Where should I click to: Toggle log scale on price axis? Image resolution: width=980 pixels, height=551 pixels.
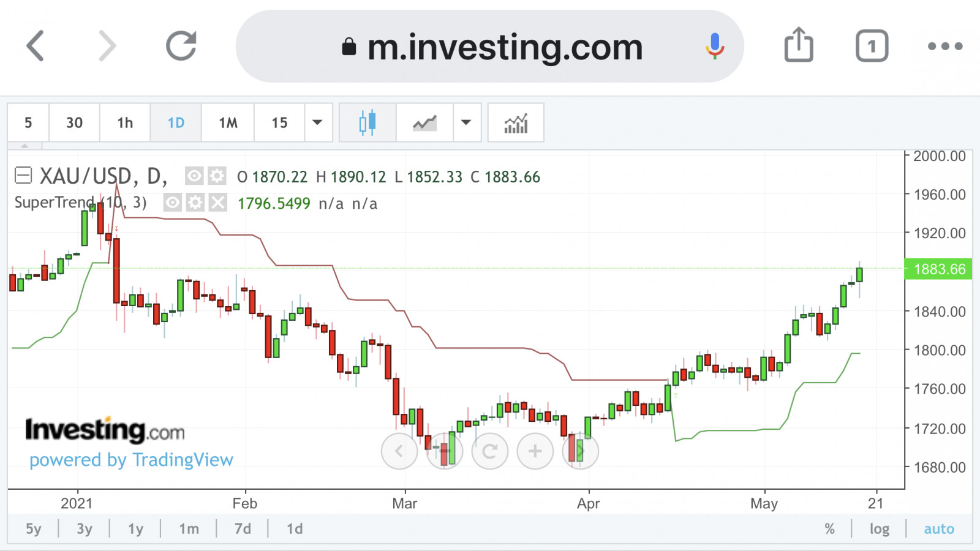click(x=879, y=529)
